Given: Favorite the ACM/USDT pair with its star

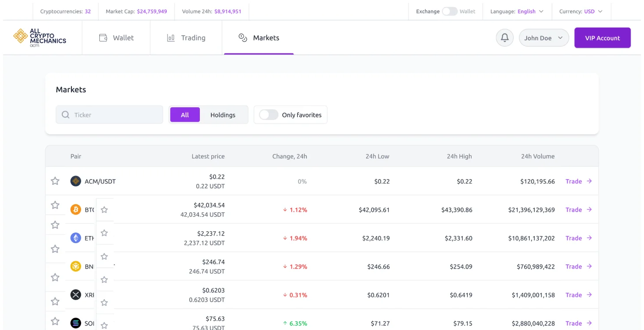Looking at the screenshot, I should click(55, 181).
